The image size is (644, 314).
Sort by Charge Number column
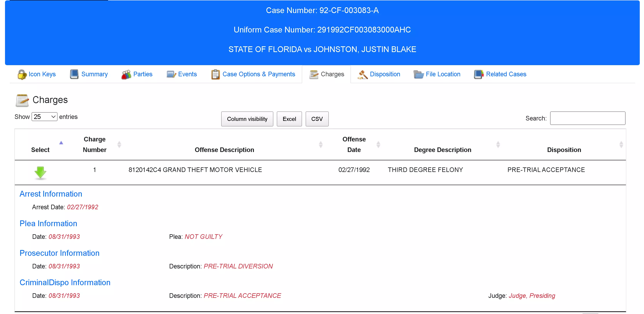[94, 144]
